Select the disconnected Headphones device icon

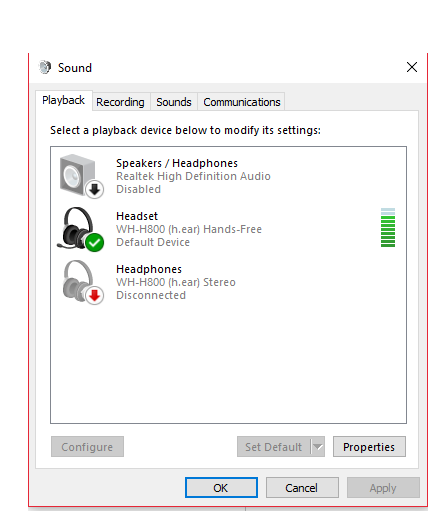83,282
